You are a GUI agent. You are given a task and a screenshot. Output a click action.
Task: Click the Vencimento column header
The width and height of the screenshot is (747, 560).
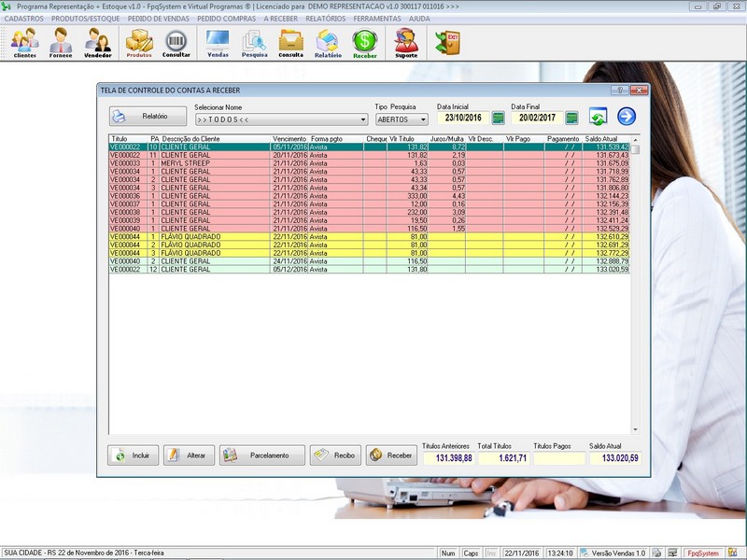(x=289, y=139)
